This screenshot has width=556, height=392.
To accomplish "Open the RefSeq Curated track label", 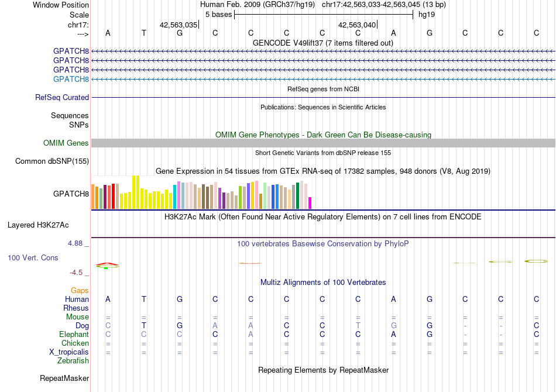I will click(x=62, y=97).
